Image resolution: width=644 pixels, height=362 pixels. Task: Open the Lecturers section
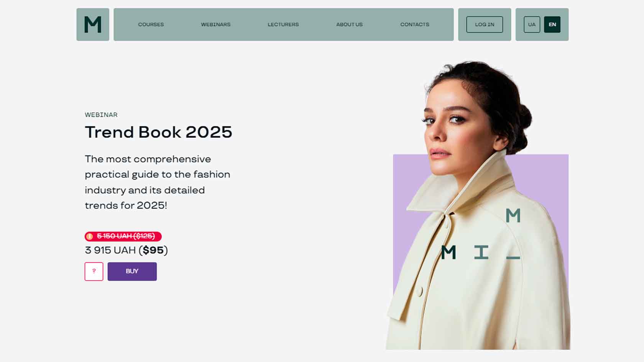coord(283,25)
